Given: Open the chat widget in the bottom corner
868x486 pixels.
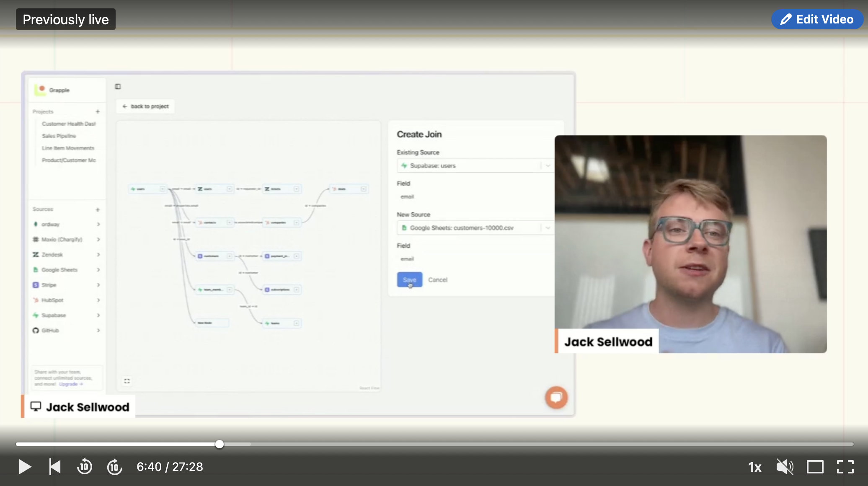Looking at the screenshot, I should [x=556, y=398].
